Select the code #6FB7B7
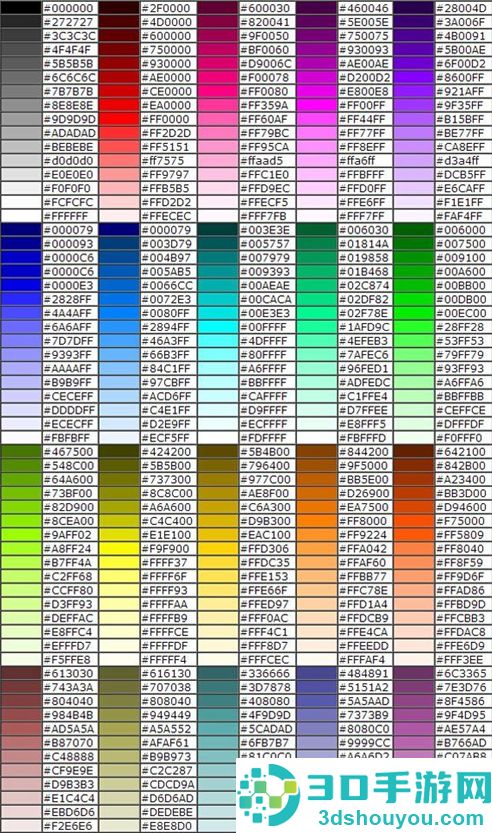This screenshot has width=492, height=833. click(265, 743)
